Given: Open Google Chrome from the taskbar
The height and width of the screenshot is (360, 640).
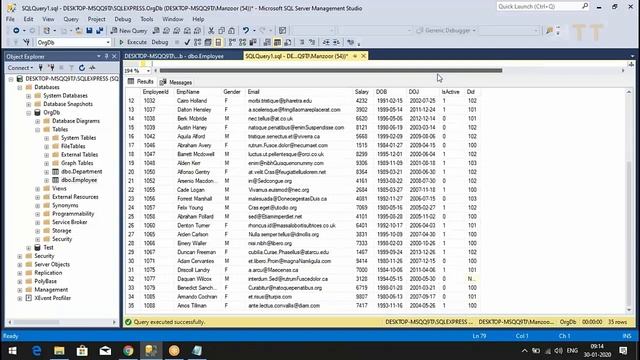Looking at the screenshot, I should (x=128, y=351).
